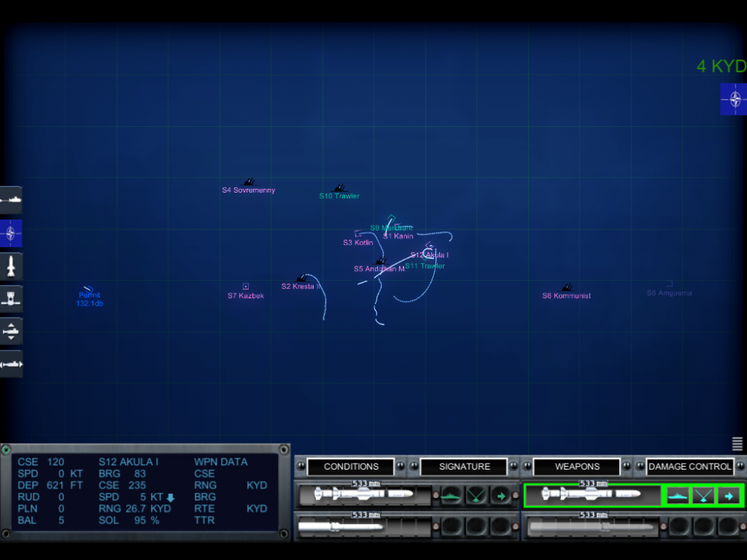Click the knob left of DAMAGE CONTROL tab
Viewport: 747px width, 560px height.
pyautogui.click(x=640, y=466)
